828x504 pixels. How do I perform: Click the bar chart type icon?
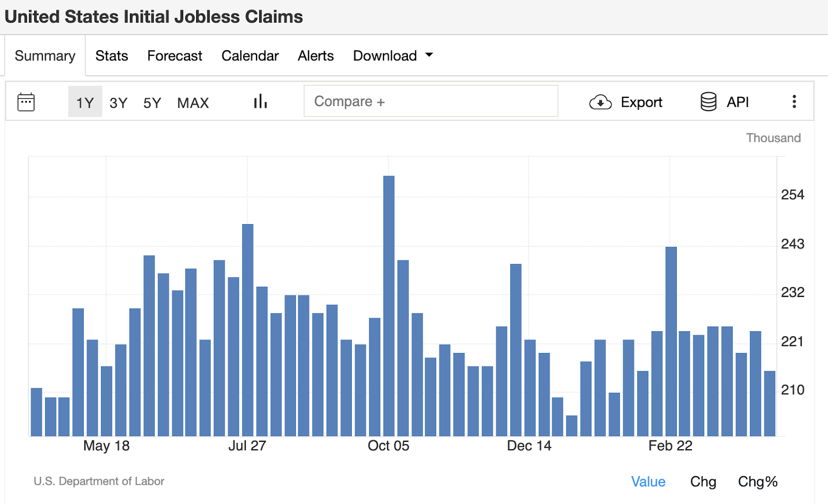[x=260, y=101]
